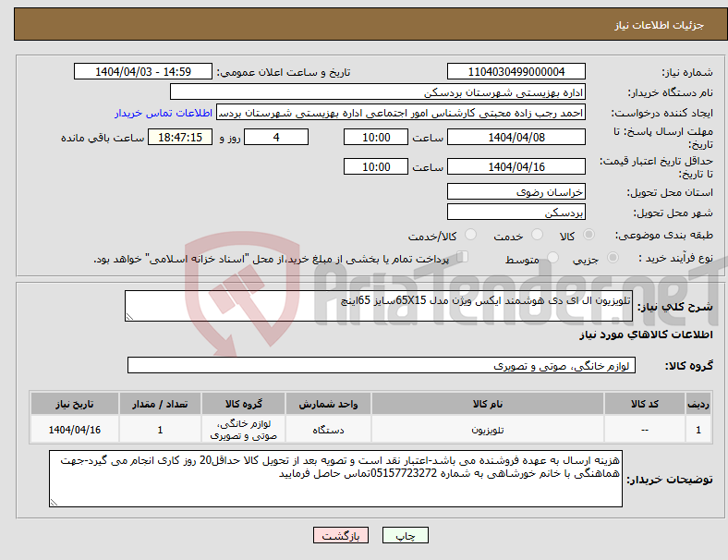Click the buyer notes resize grip
The image size is (728, 560).
tap(54, 502)
